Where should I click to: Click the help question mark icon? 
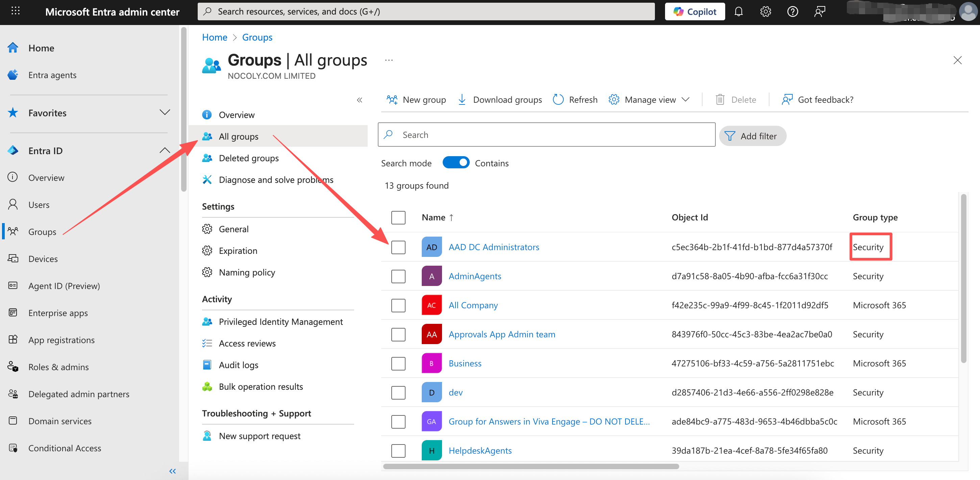click(x=792, y=12)
